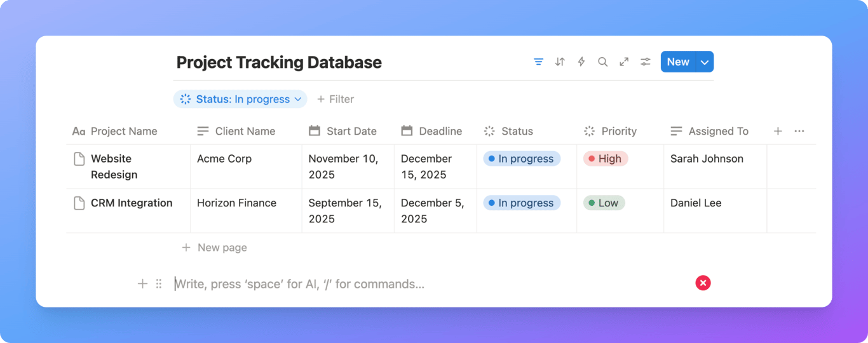Viewport: 868px width, 343px height.
Task: Open the CRM Integration project
Action: [132, 203]
